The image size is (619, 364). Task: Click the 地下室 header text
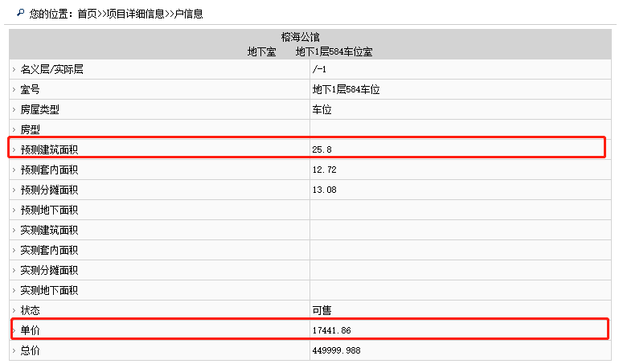(x=261, y=51)
